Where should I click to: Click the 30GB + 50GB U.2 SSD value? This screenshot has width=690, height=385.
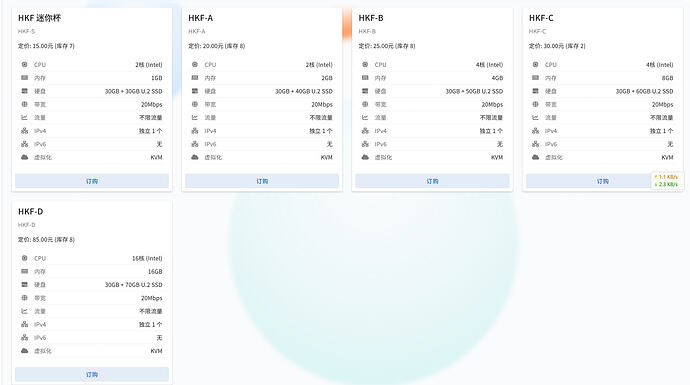(474, 91)
